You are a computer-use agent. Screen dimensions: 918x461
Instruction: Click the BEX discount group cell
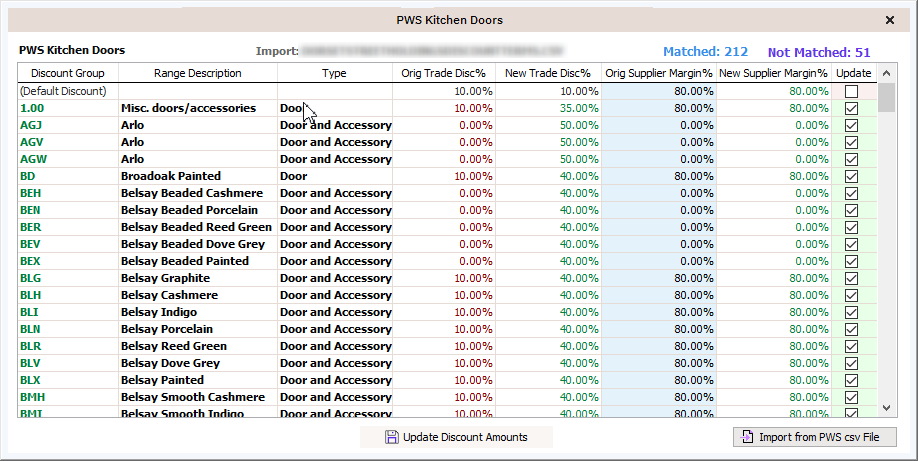(68, 261)
